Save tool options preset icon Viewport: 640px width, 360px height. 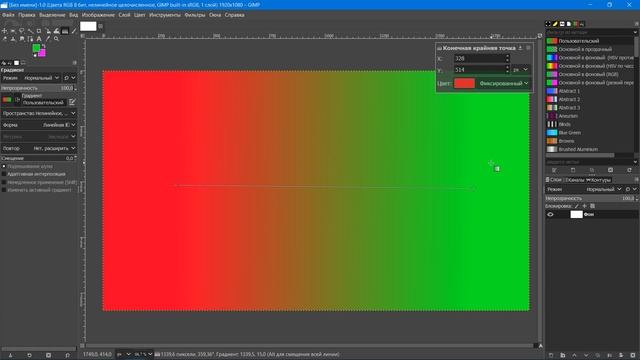[10, 356]
